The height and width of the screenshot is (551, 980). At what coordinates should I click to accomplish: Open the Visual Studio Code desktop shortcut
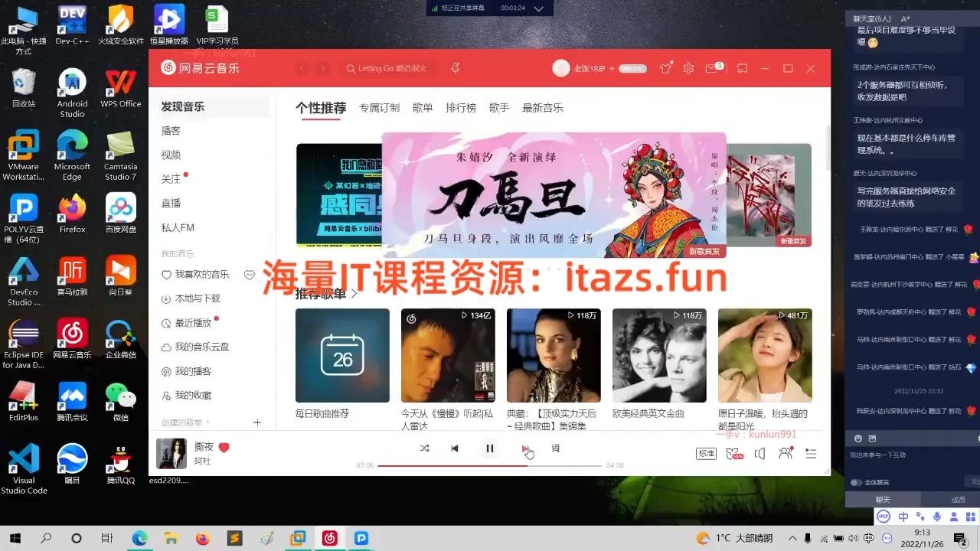pos(24,469)
